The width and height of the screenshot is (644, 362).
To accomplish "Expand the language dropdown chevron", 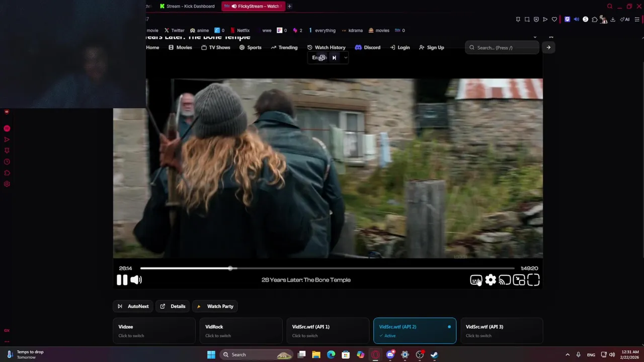I will [x=345, y=58].
